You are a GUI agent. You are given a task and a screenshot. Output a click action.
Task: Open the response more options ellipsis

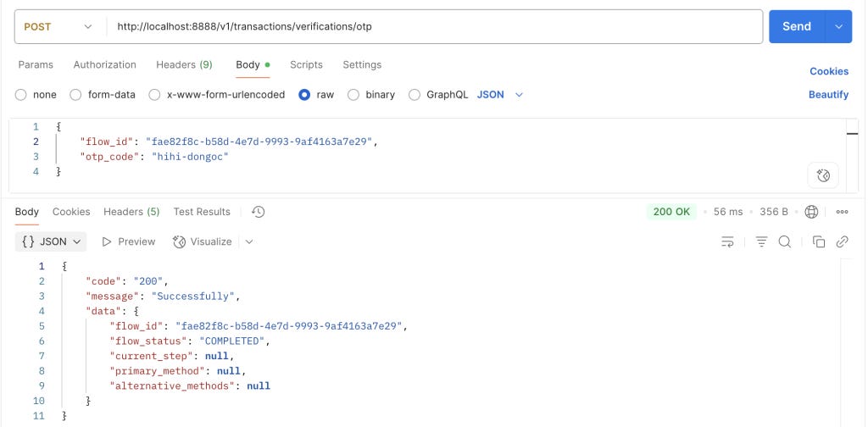point(843,212)
